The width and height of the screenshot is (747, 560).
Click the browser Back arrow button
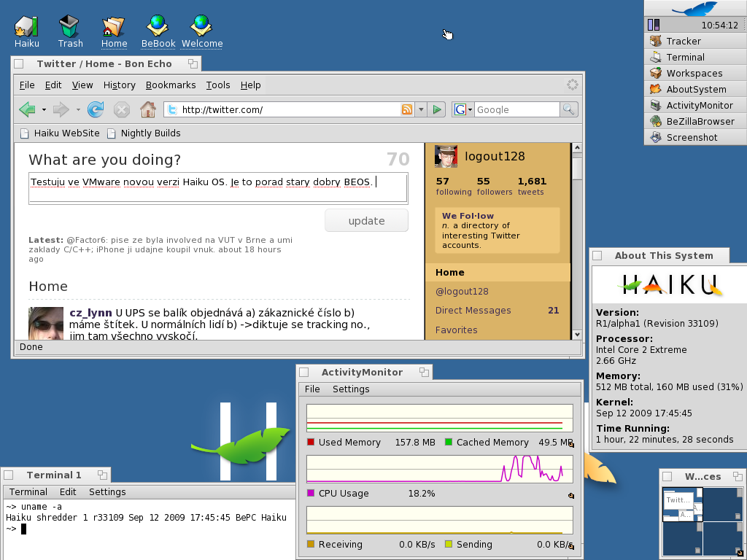click(27, 109)
